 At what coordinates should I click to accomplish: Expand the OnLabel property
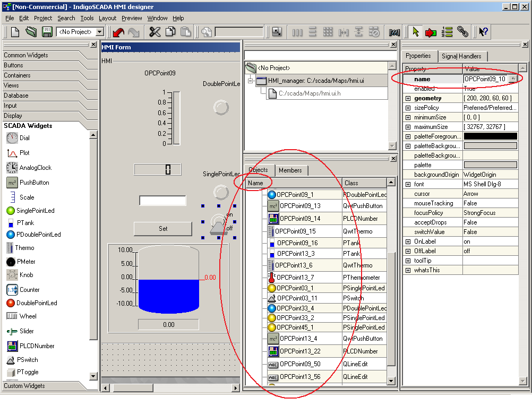pyautogui.click(x=408, y=241)
